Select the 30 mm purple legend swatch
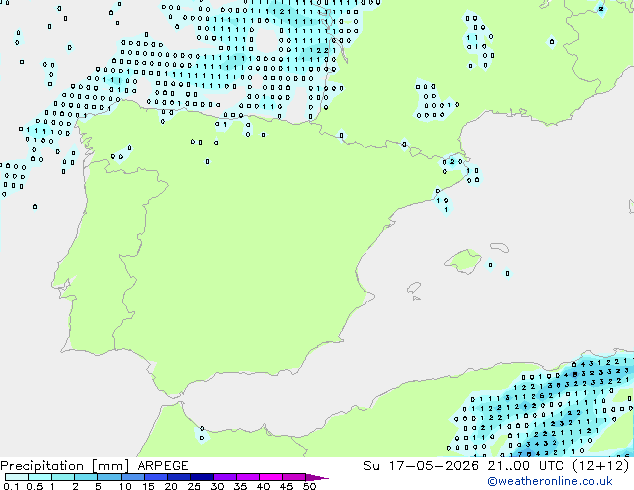 (x=224, y=477)
